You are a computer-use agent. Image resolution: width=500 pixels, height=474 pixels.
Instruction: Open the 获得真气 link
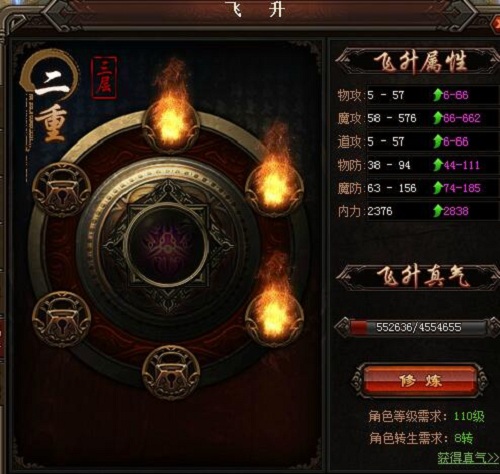[x=468, y=458]
